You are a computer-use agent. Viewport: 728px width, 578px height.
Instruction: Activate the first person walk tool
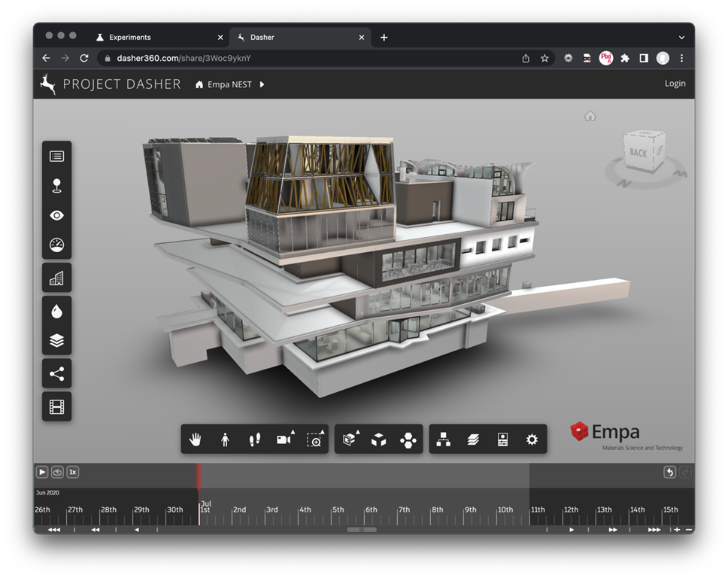[x=225, y=440]
